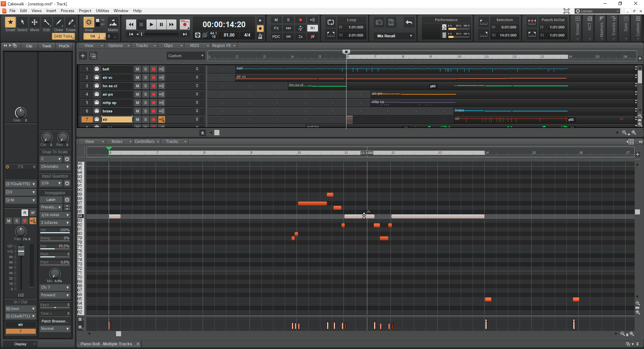Click the Pan knob in inspector
644x349 pixels.
tap(21, 232)
